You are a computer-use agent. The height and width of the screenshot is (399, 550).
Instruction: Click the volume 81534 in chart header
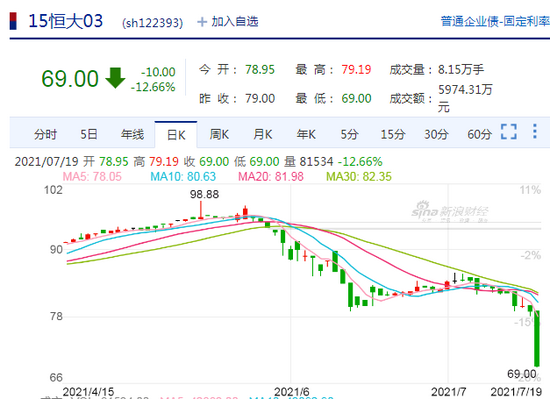pyautogui.click(x=316, y=162)
